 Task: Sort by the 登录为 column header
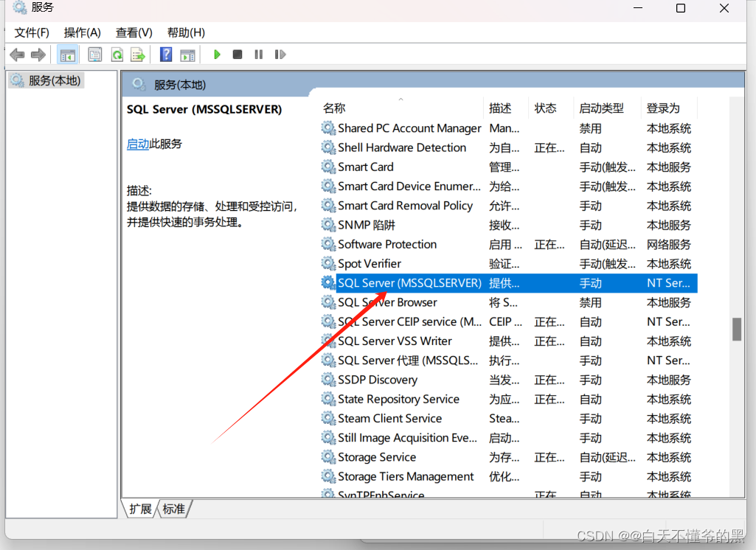663,108
